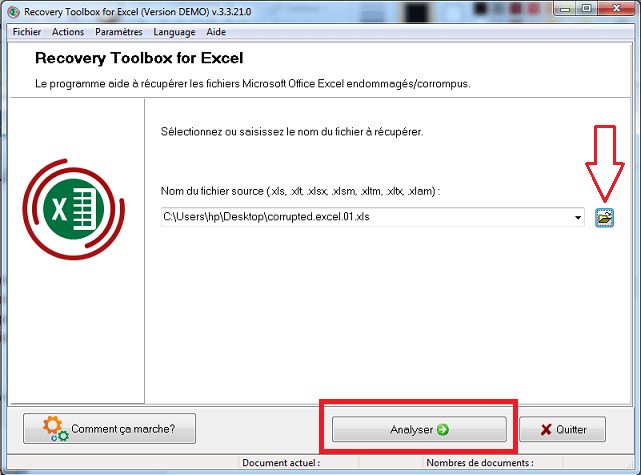
Task: Open the Aide menu
Action: click(x=216, y=32)
